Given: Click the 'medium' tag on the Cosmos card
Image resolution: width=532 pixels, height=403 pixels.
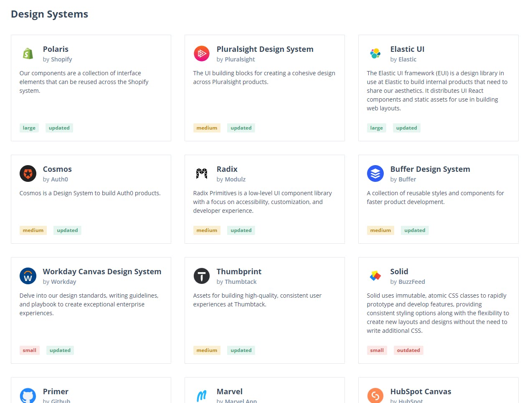Looking at the screenshot, I should point(33,230).
